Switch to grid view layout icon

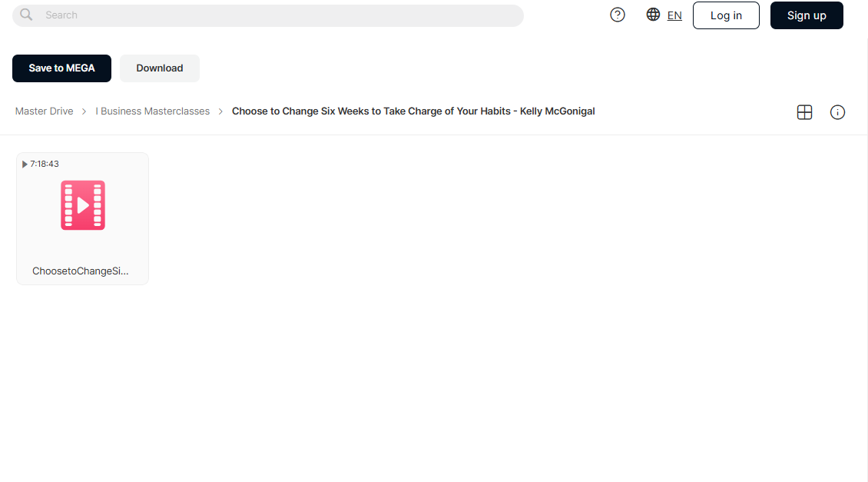[804, 112]
